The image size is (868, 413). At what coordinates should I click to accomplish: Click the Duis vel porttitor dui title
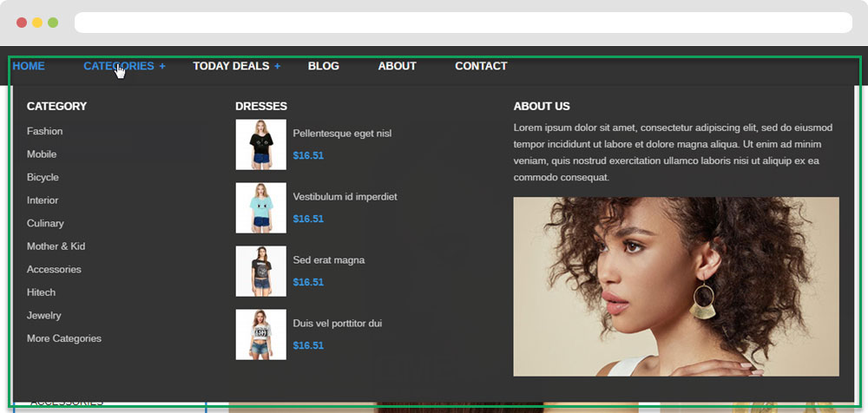coord(337,324)
